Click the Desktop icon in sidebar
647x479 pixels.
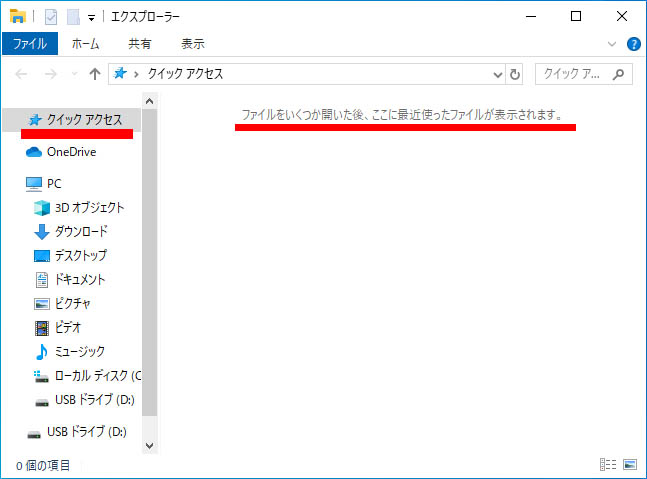pos(42,256)
